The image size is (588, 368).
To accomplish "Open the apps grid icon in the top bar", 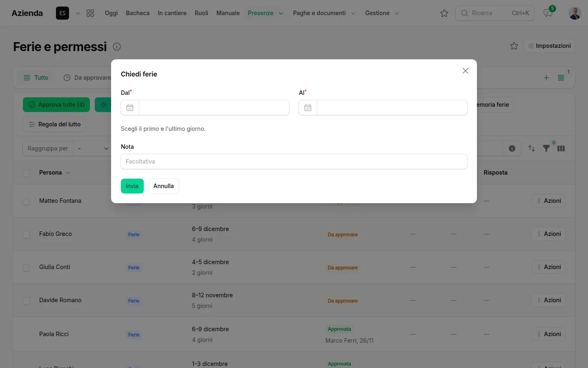I will pyautogui.click(x=90, y=13).
